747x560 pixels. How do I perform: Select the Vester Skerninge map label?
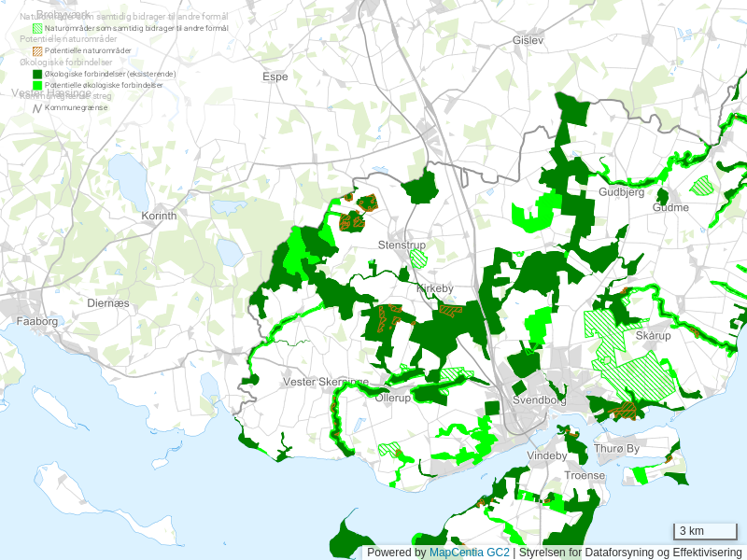click(x=326, y=383)
